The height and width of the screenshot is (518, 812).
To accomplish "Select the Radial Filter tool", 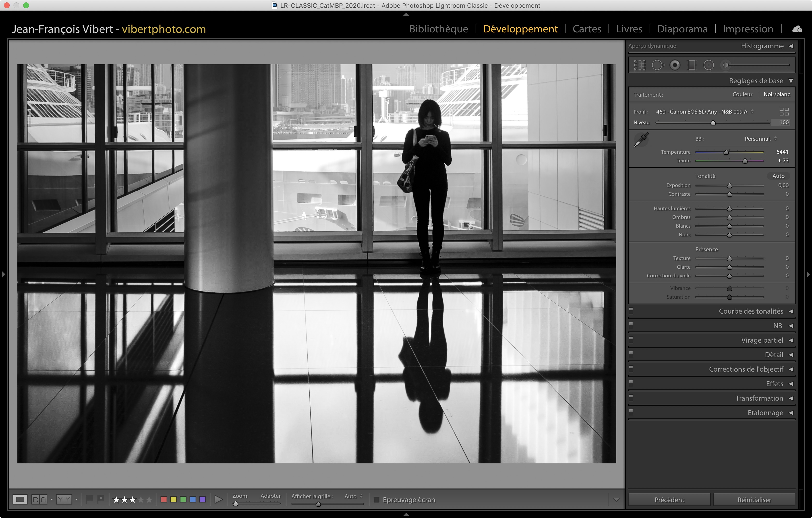I will click(x=709, y=65).
